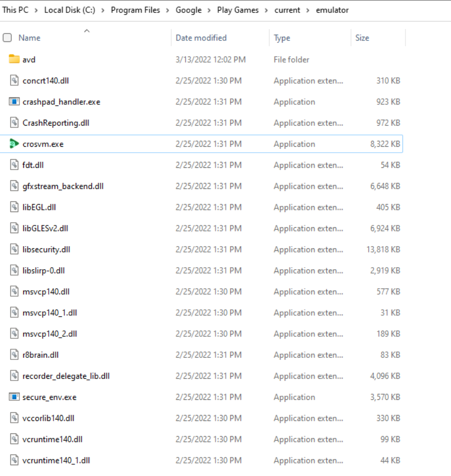Expand the chevron after Program Files
This screenshot has height=476, width=451.
pyautogui.click(x=167, y=10)
